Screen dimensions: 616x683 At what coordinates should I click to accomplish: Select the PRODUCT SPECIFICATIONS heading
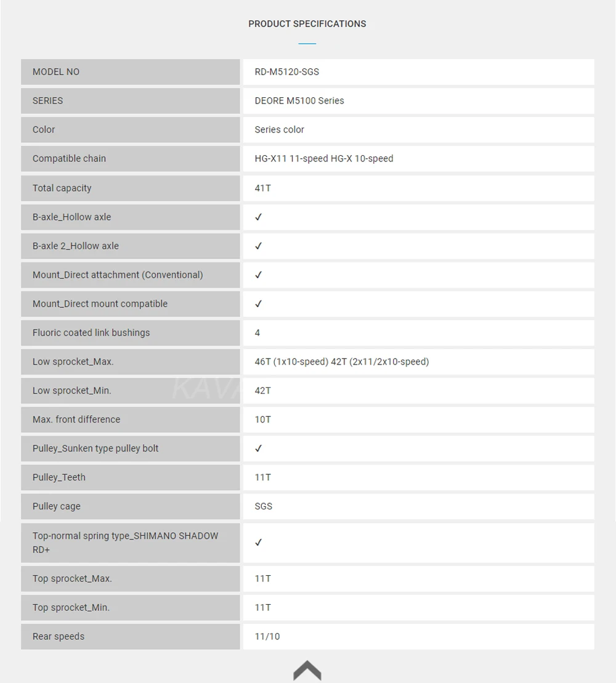307,24
